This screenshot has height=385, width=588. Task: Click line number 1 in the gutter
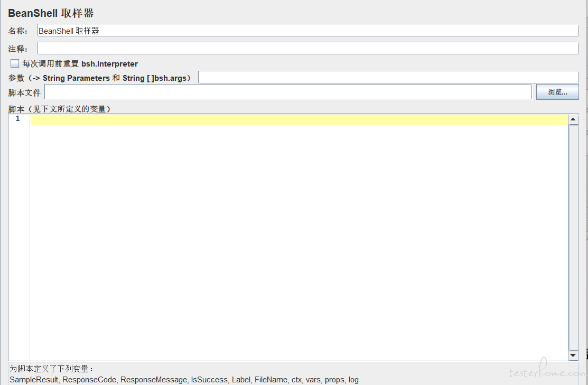point(18,119)
